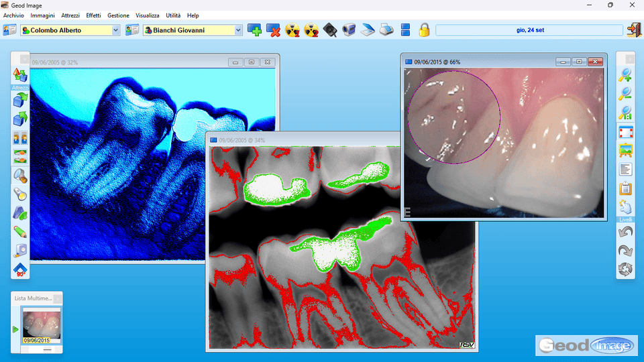The height and width of the screenshot is (362, 644).
Task: Select the radiation source 1 icon
Action: [292, 30]
